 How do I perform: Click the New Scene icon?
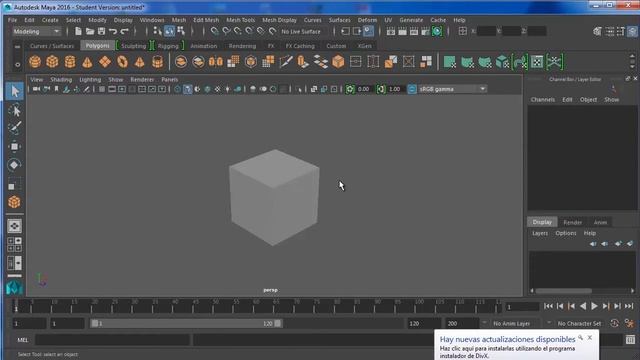point(78,31)
